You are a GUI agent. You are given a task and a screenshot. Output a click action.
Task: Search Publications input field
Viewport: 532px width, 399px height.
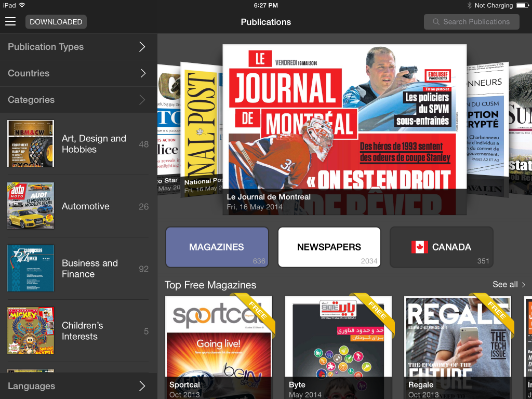click(x=472, y=22)
